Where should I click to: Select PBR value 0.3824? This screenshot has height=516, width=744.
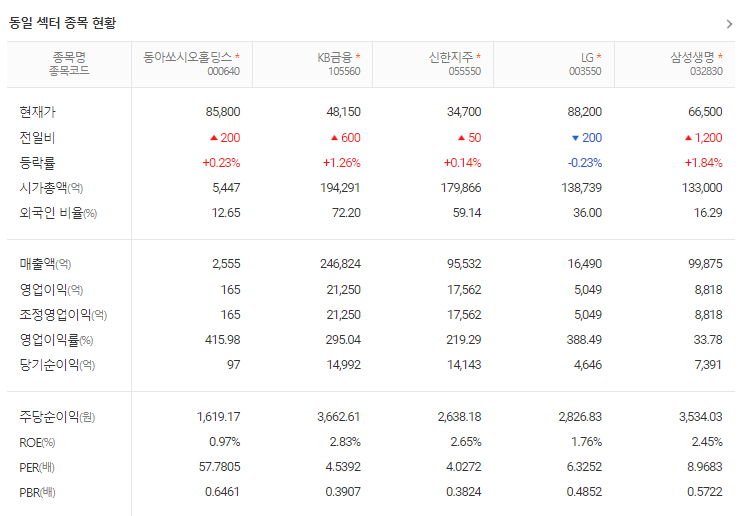(x=464, y=492)
